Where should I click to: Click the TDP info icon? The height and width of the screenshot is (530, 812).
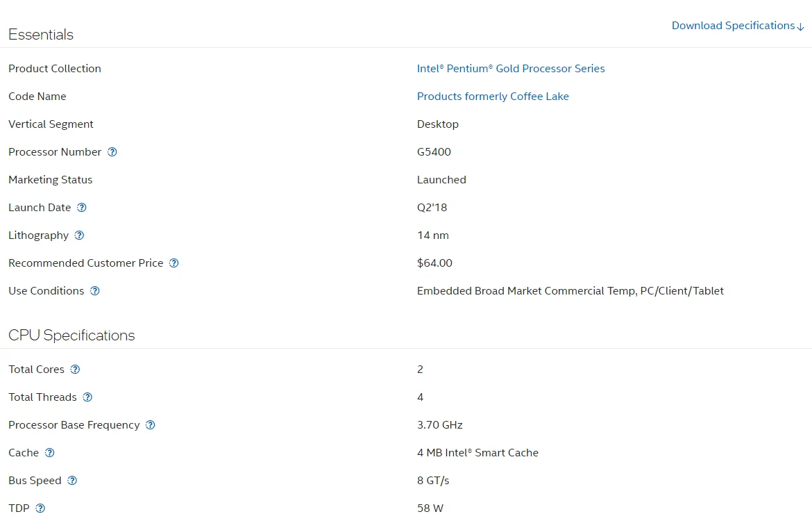(x=40, y=508)
